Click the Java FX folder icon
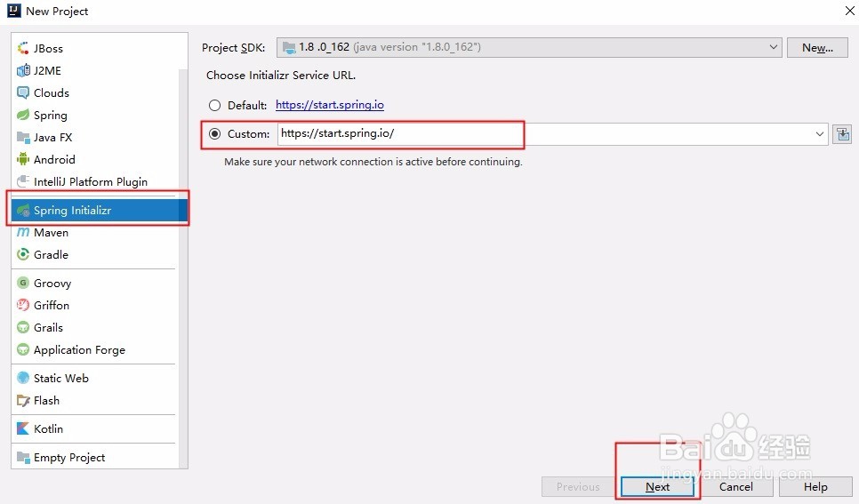The image size is (859, 504). pos(23,137)
